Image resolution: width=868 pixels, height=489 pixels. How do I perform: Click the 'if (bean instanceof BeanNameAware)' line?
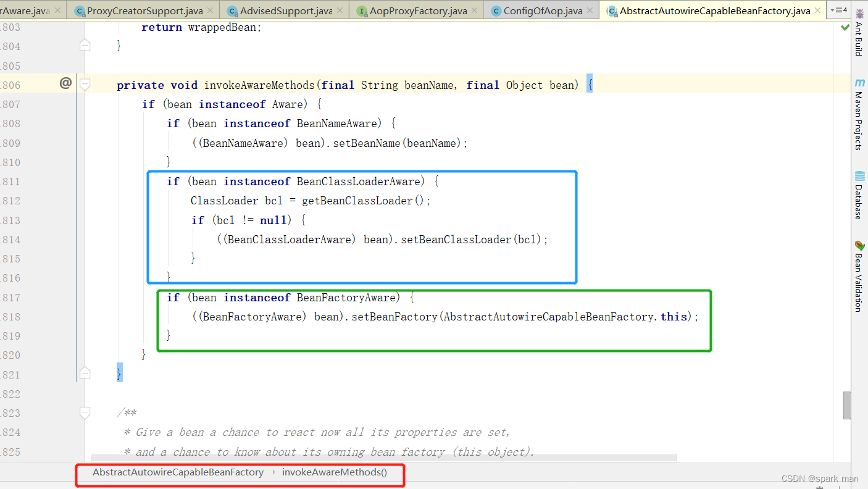pos(281,123)
